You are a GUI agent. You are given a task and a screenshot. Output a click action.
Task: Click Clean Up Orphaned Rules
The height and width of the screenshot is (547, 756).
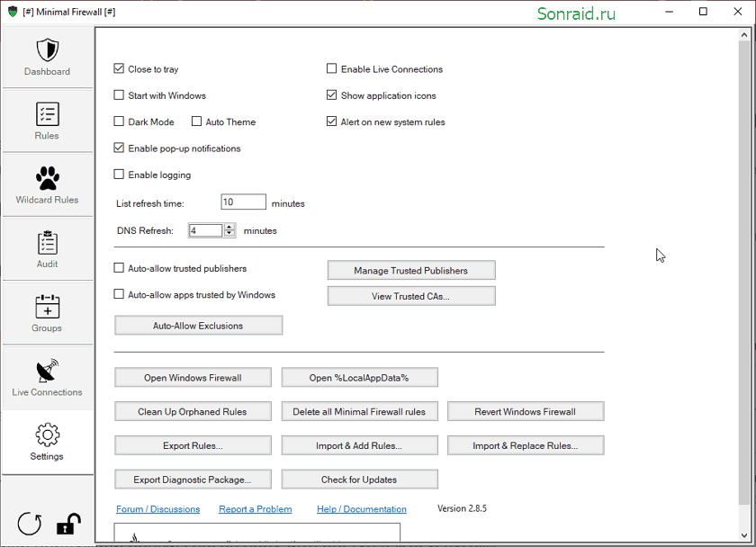coord(193,411)
